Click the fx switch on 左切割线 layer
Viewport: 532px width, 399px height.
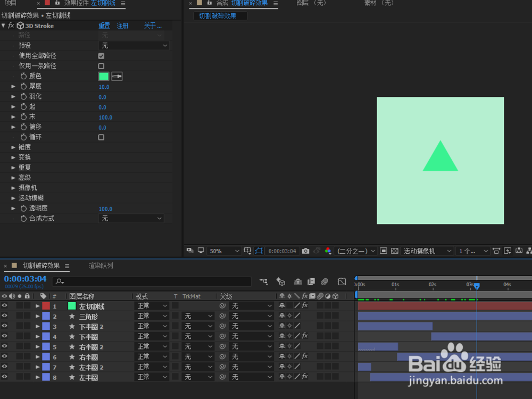305,305
